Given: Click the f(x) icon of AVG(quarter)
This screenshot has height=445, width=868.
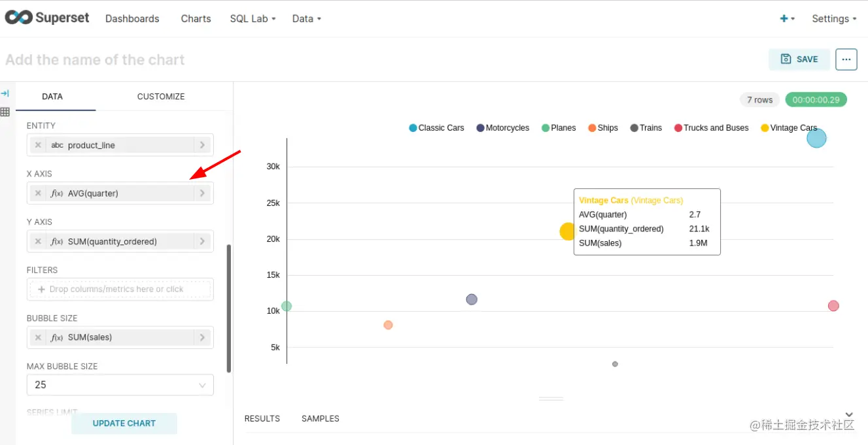Looking at the screenshot, I should coord(57,193).
